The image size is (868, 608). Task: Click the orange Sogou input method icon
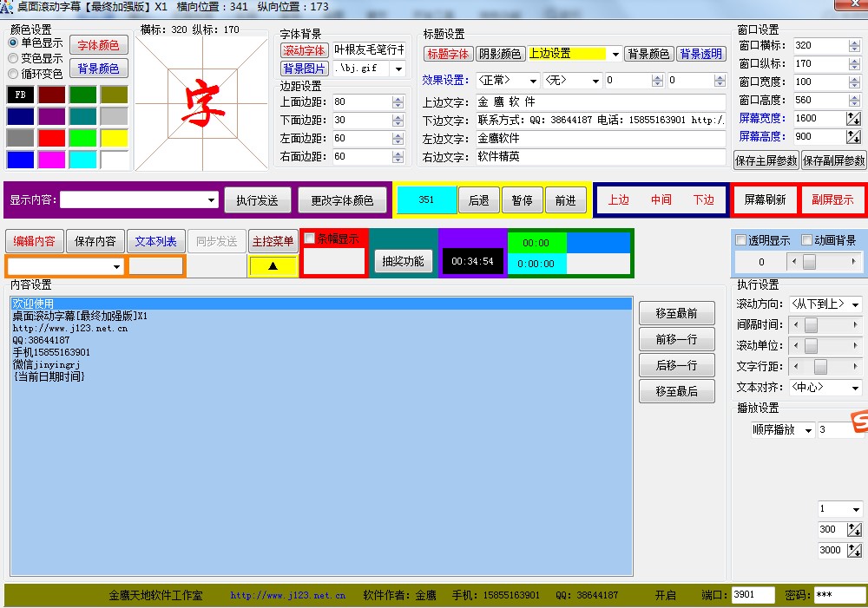[x=858, y=422]
